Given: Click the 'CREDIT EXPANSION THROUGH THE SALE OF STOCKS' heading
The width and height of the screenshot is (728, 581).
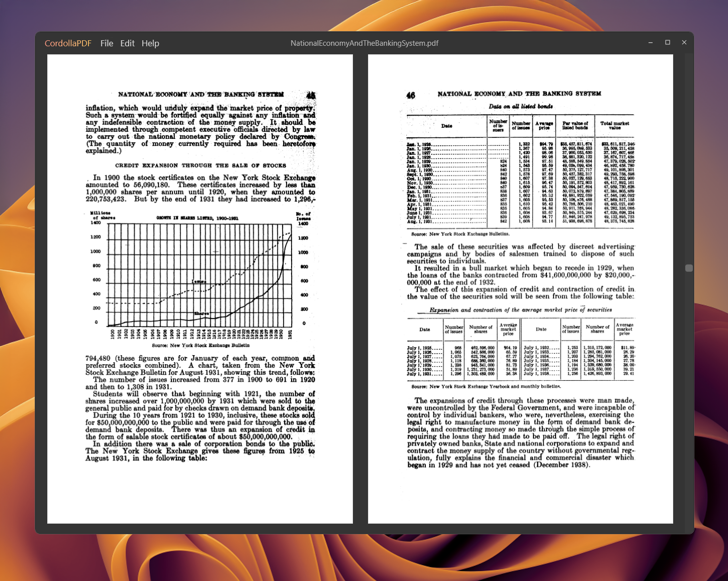Looking at the screenshot, I should 200,165.
